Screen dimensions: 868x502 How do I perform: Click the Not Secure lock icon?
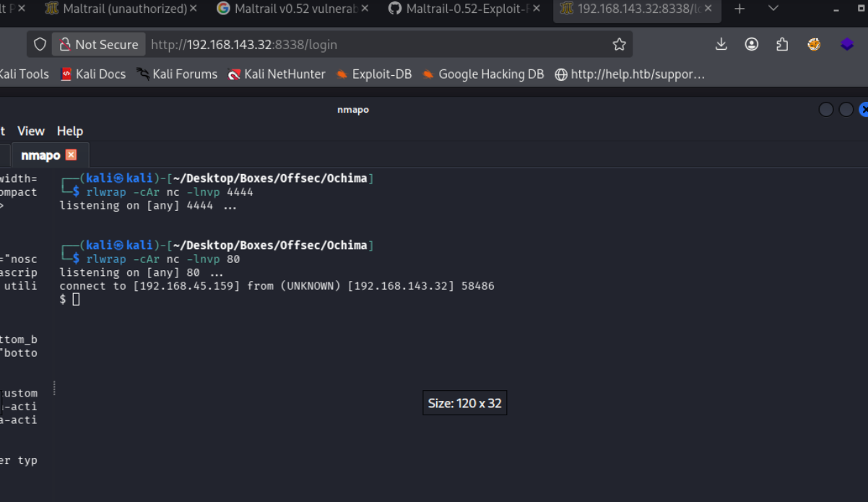pos(65,45)
